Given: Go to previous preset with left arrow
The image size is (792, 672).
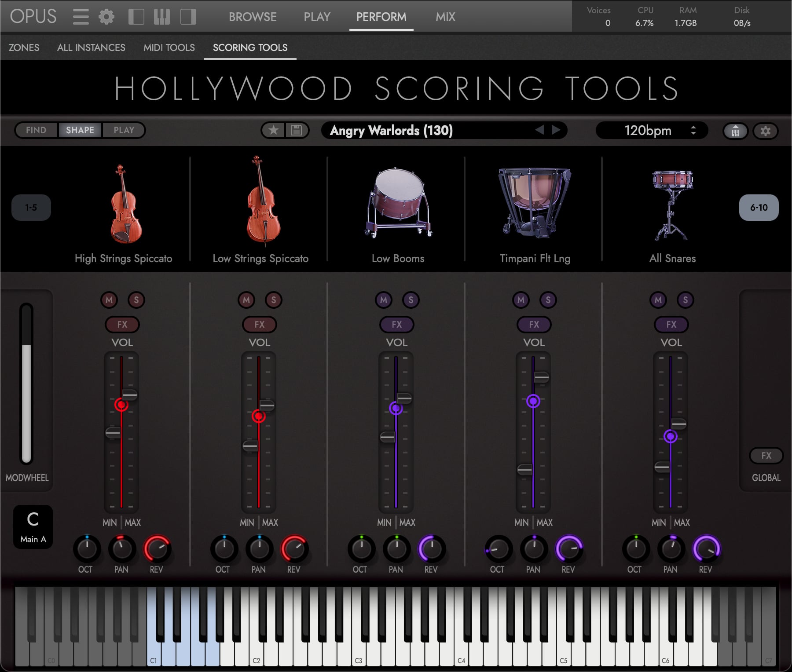Looking at the screenshot, I should tap(539, 130).
